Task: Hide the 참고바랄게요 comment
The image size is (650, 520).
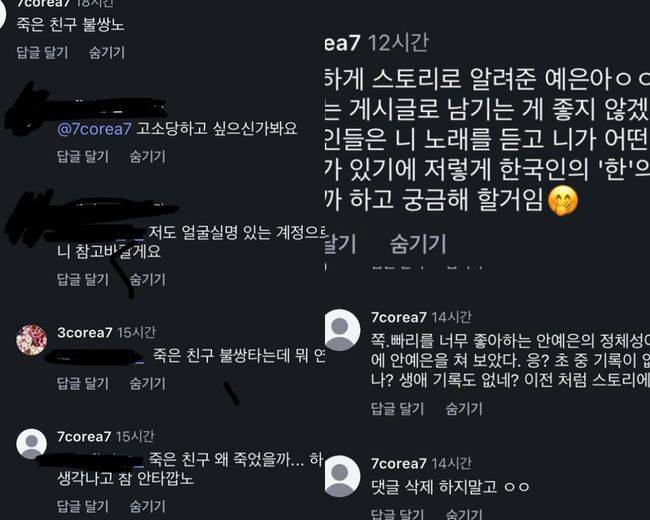Action: click(x=148, y=279)
